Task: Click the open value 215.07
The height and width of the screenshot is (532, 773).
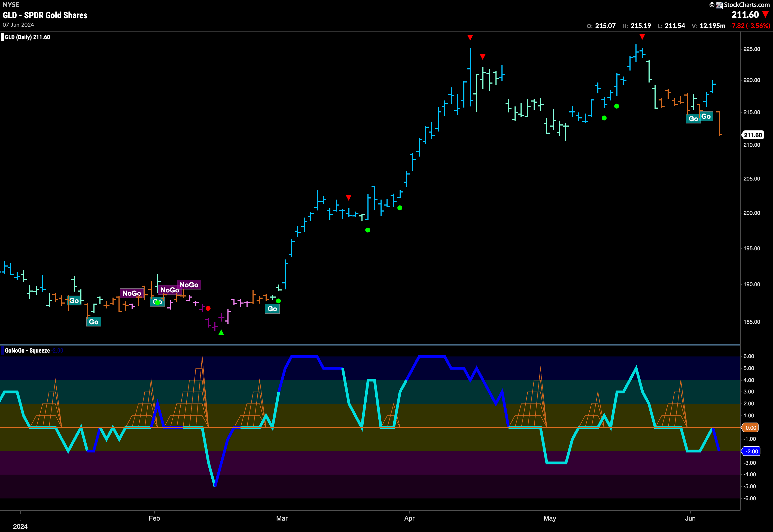Action: pyautogui.click(x=605, y=26)
